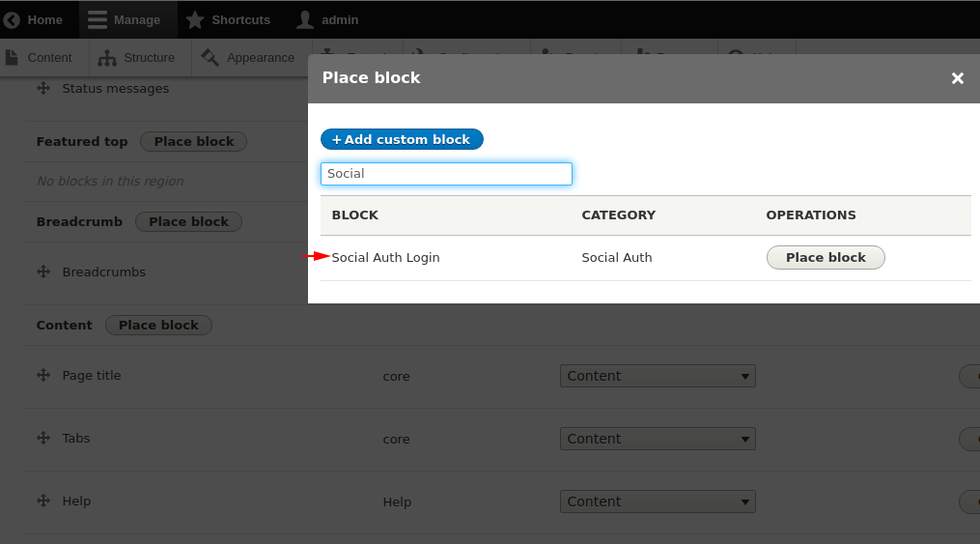Grab the Page title drag handle
The image size is (980, 544).
pyautogui.click(x=43, y=375)
